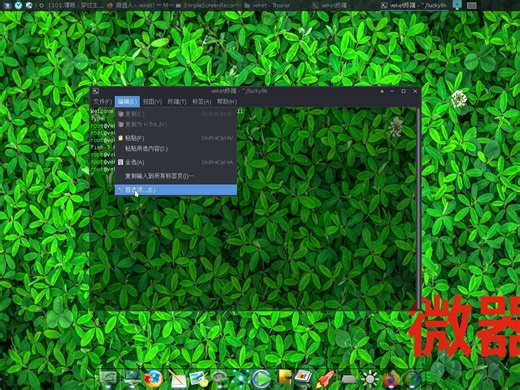Image resolution: width=520 pixels, height=390 pixels.
Task: Click the circular V icon in top panel
Action: [18, 5]
